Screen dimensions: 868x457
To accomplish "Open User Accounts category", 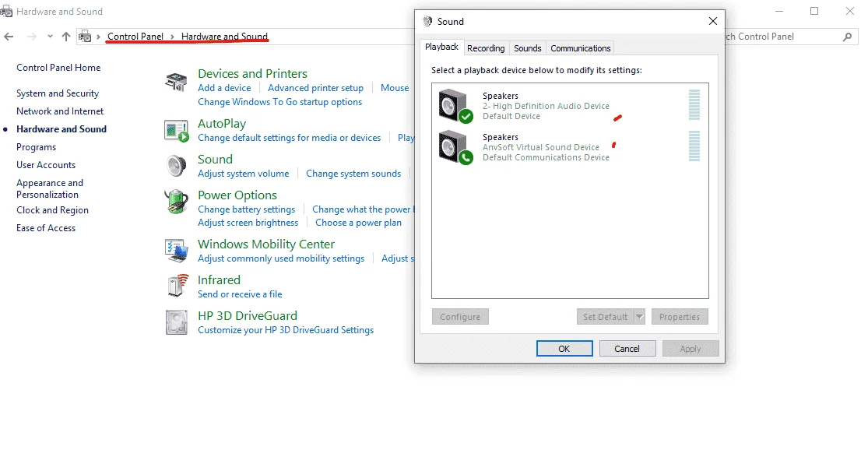I will pos(46,165).
